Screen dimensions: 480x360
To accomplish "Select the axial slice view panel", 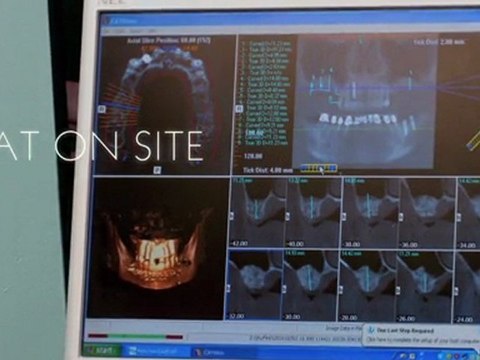I will (x=164, y=104).
